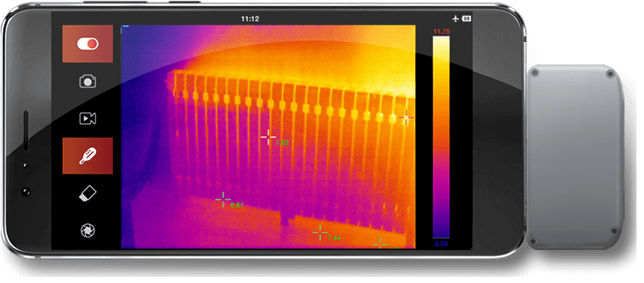Tap the photo camera capture icon
This screenshot has width=644, height=283.
(88, 81)
